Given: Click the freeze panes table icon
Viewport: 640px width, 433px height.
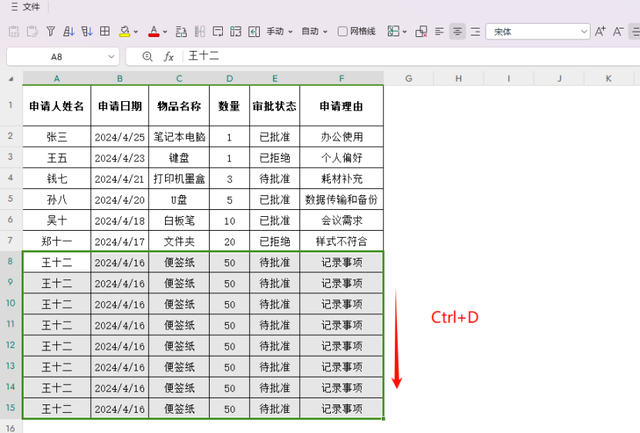Looking at the screenshot, I should [393, 31].
